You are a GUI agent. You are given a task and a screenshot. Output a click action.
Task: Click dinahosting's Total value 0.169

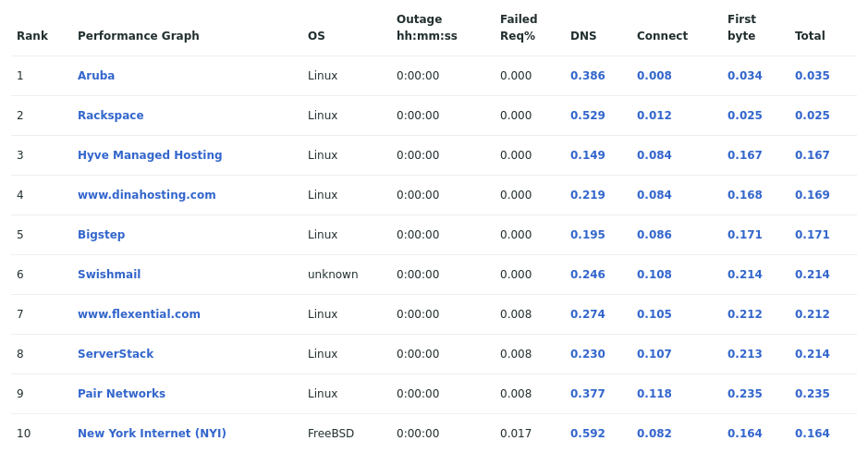(x=813, y=195)
